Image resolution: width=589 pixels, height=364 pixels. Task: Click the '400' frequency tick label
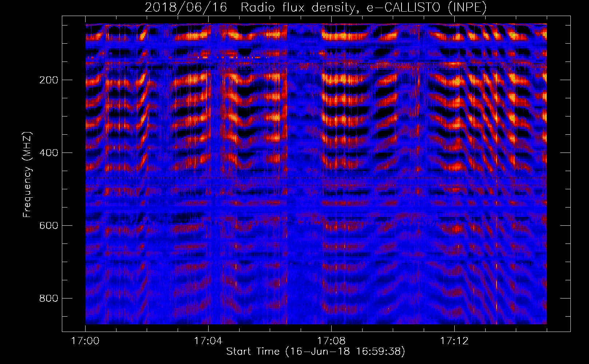49,153
